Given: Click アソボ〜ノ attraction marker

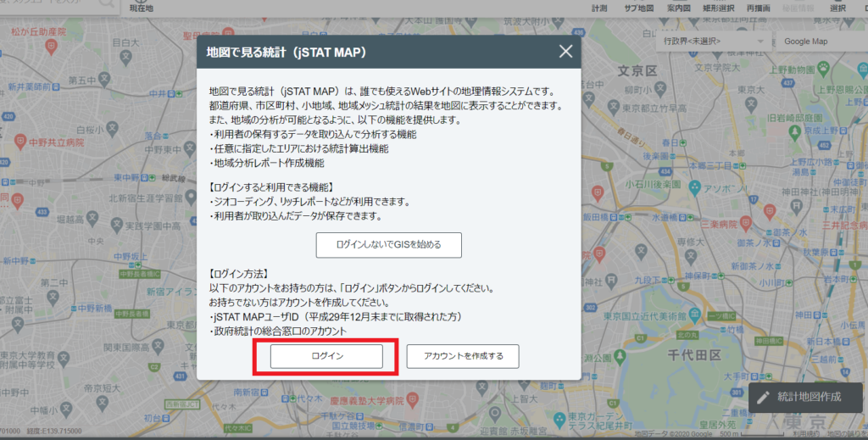Looking at the screenshot, I should (x=695, y=189).
